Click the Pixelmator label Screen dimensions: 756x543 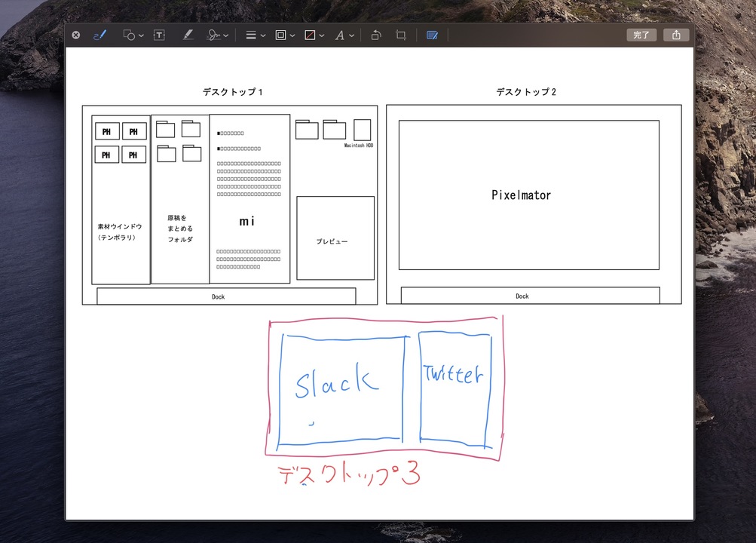point(521,195)
